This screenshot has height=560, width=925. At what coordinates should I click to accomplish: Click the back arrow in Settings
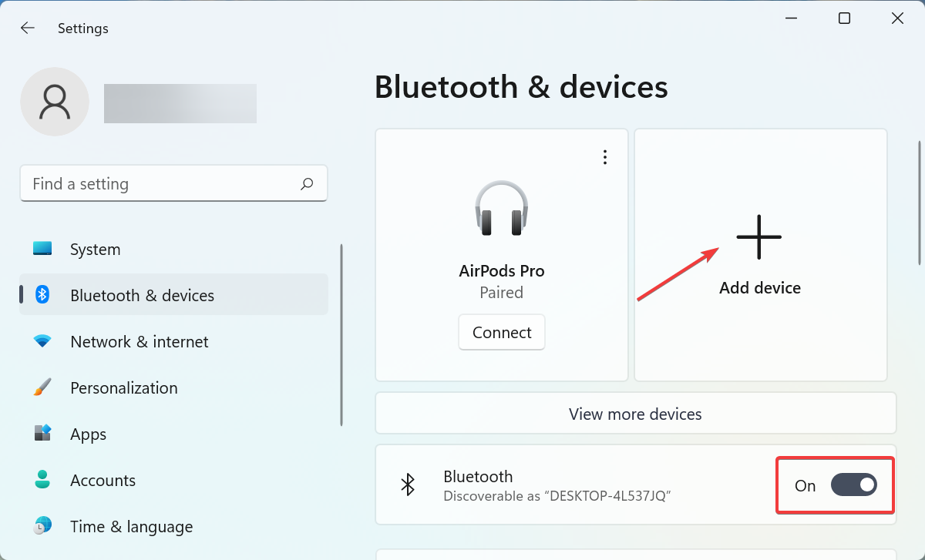tap(28, 29)
